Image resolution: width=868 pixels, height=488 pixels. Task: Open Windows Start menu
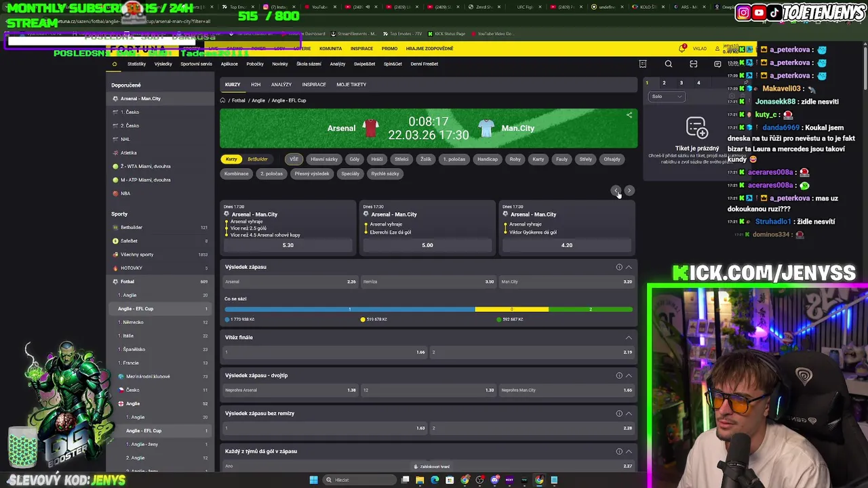tap(313, 480)
